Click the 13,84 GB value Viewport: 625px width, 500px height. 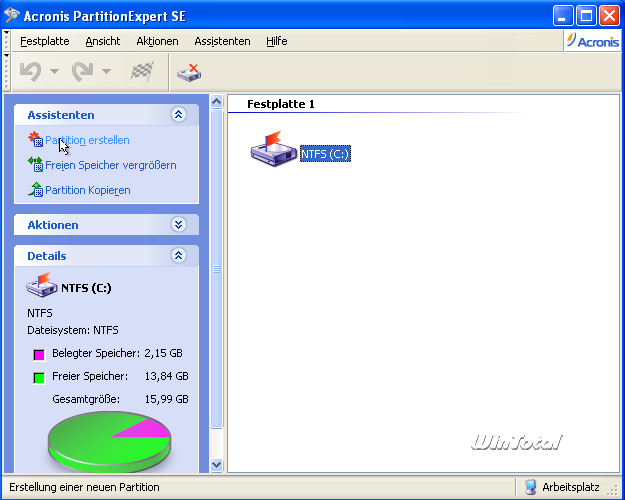pyautogui.click(x=167, y=376)
